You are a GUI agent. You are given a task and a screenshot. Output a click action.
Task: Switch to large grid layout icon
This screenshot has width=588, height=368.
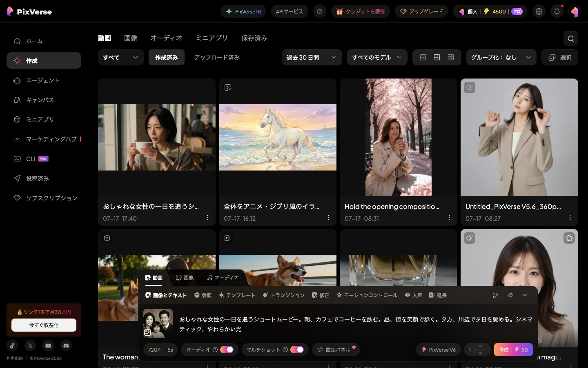423,57
